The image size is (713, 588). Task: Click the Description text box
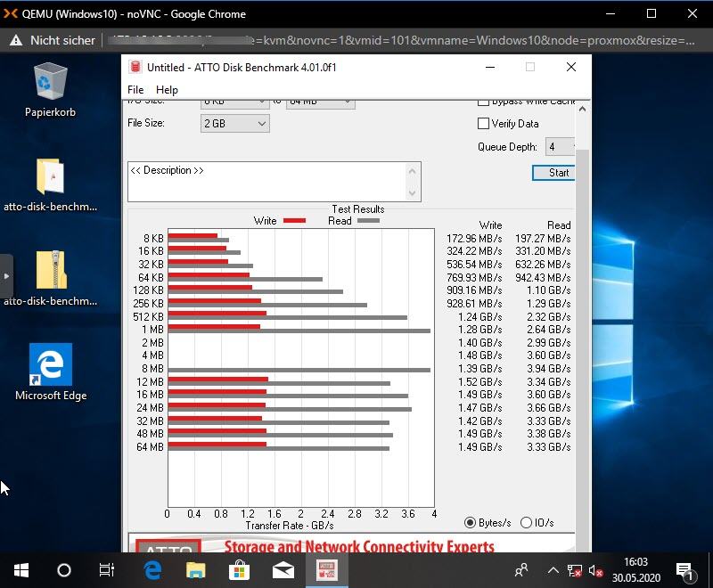(x=275, y=182)
